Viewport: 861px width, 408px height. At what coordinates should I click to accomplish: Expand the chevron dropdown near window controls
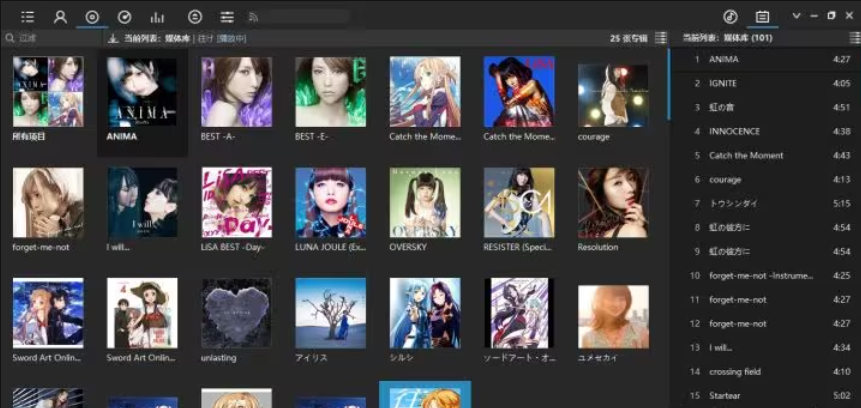(x=796, y=16)
